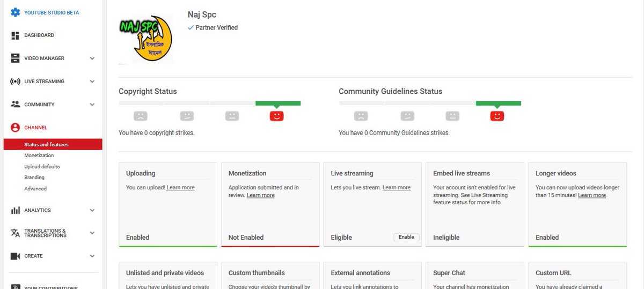Click the Embed live streams card title
The image size is (644, 289).
[x=462, y=173]
